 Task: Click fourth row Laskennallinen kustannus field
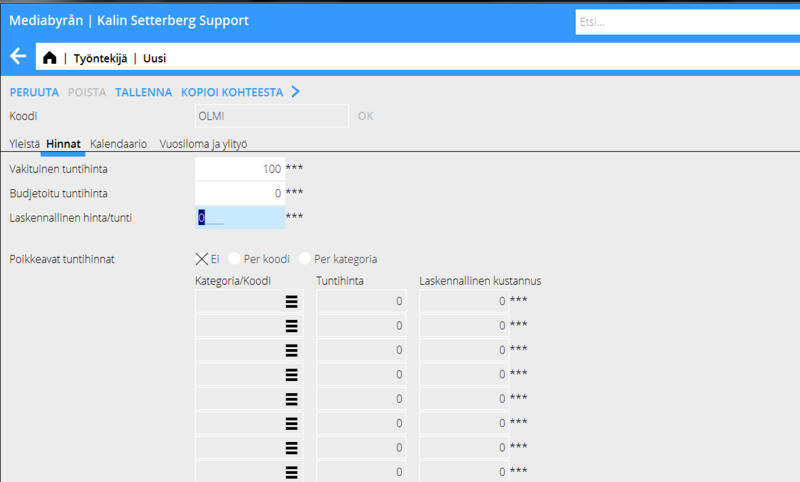tap(464, 375)
